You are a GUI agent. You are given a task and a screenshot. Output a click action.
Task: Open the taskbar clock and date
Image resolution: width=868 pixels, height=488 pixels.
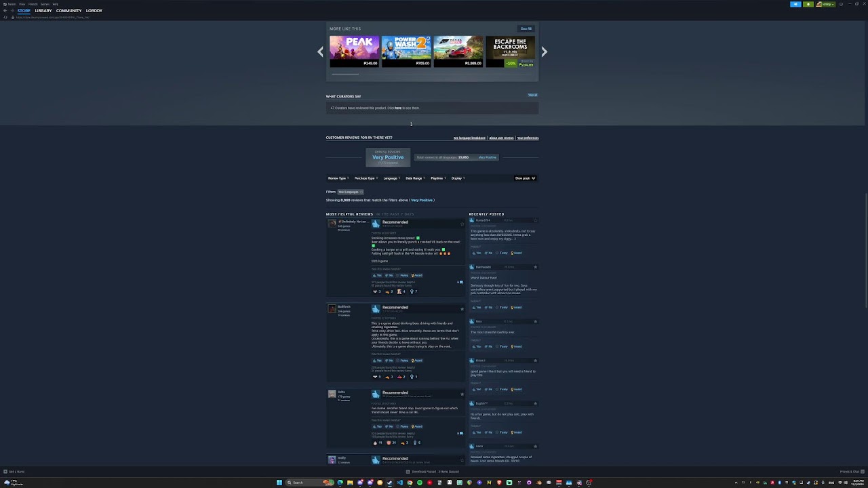(858, 483)
